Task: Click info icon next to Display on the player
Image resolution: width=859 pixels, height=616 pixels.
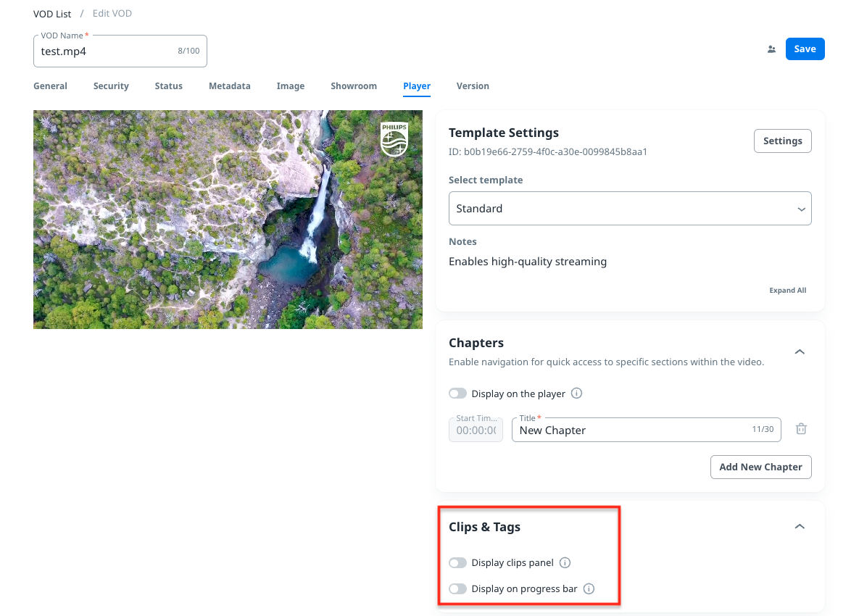Action: (577, 394)
